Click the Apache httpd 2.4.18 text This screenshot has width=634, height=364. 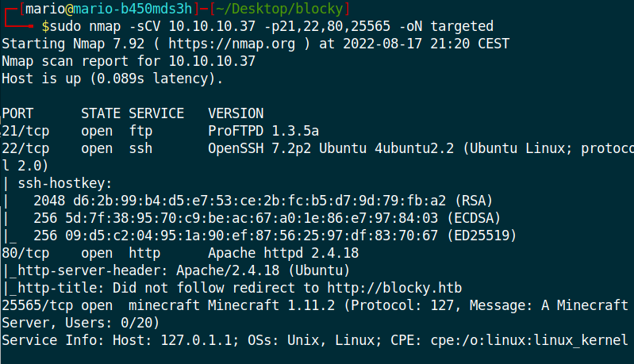coord(283,253)
